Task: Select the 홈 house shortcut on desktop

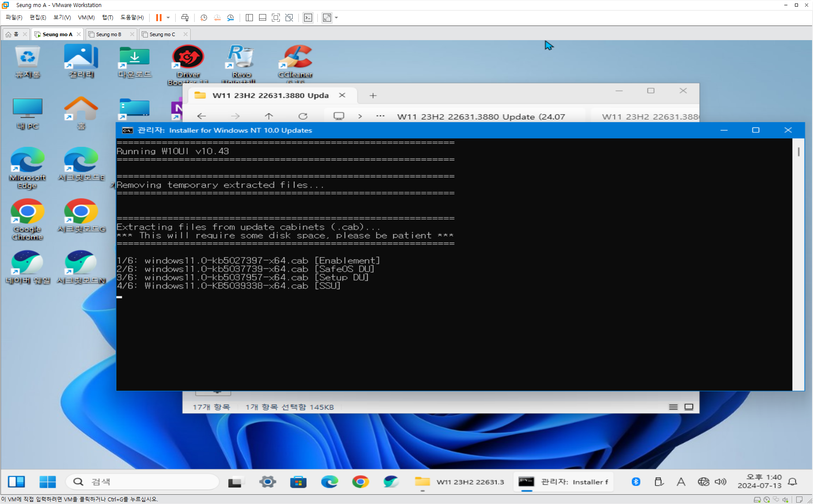Action: coord(81,114)
